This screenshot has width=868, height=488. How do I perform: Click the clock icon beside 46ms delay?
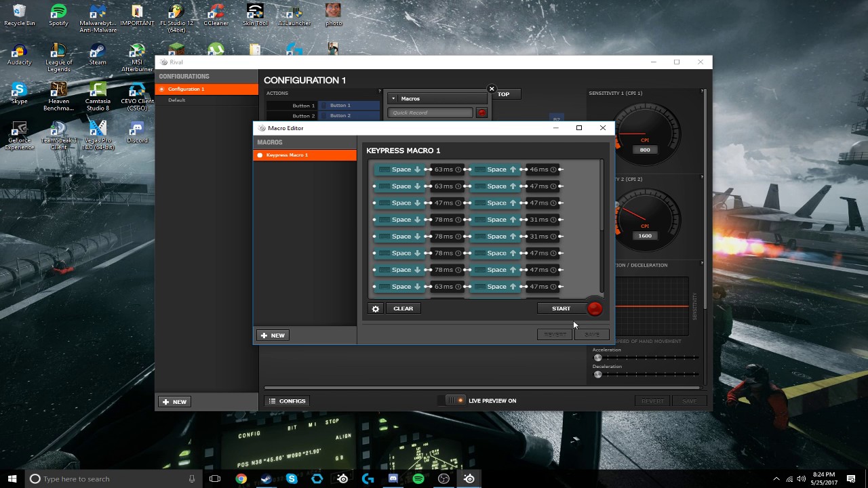[x=553, y=169]
